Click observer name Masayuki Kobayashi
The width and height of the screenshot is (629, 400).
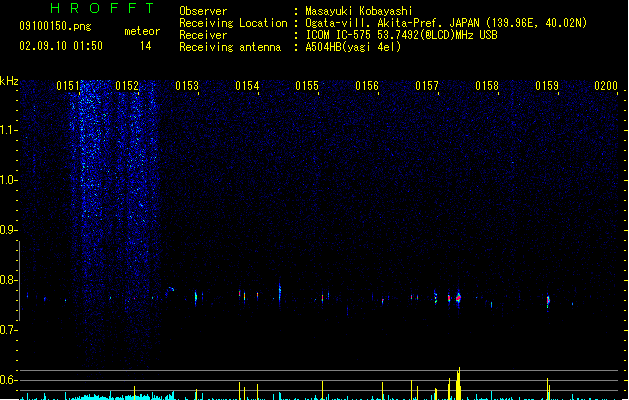click(359, 11)
